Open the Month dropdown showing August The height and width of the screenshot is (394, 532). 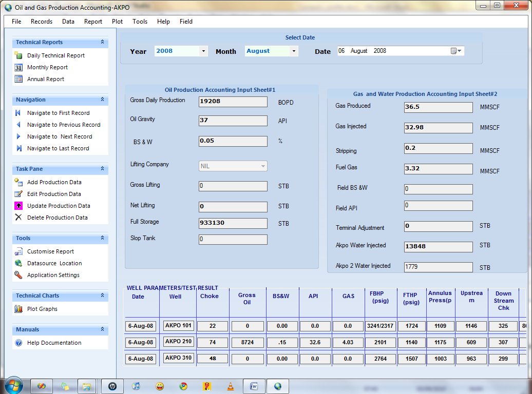coord(272,51)
